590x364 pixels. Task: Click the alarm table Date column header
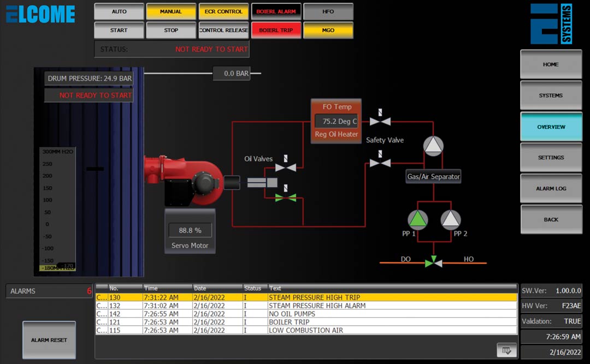217,289
